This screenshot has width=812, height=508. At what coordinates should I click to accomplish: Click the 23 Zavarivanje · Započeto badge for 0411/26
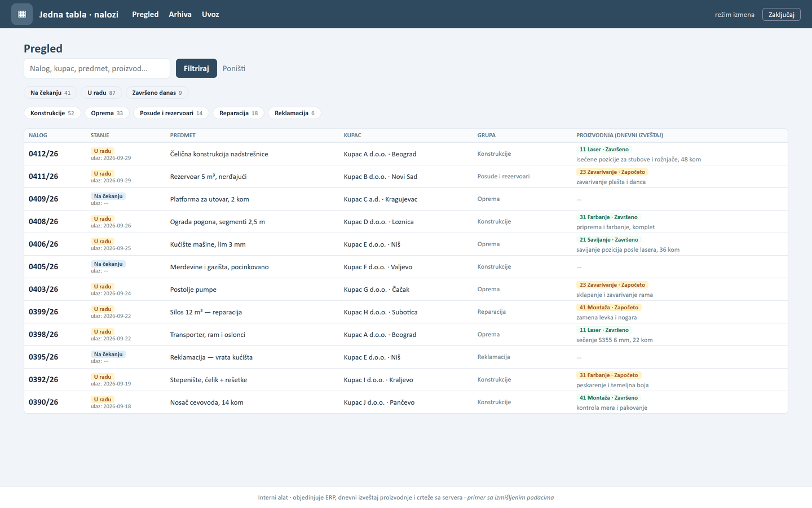[x=612, y=172]
